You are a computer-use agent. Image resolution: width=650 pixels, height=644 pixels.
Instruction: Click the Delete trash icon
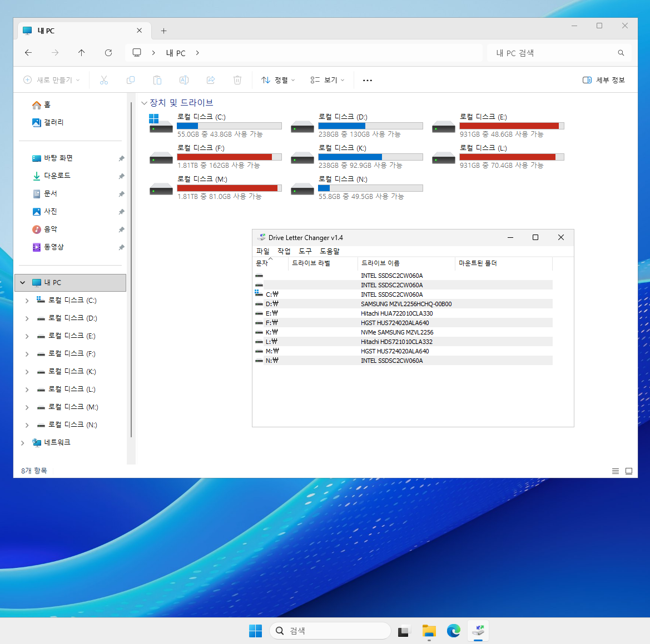coord(237,80)
